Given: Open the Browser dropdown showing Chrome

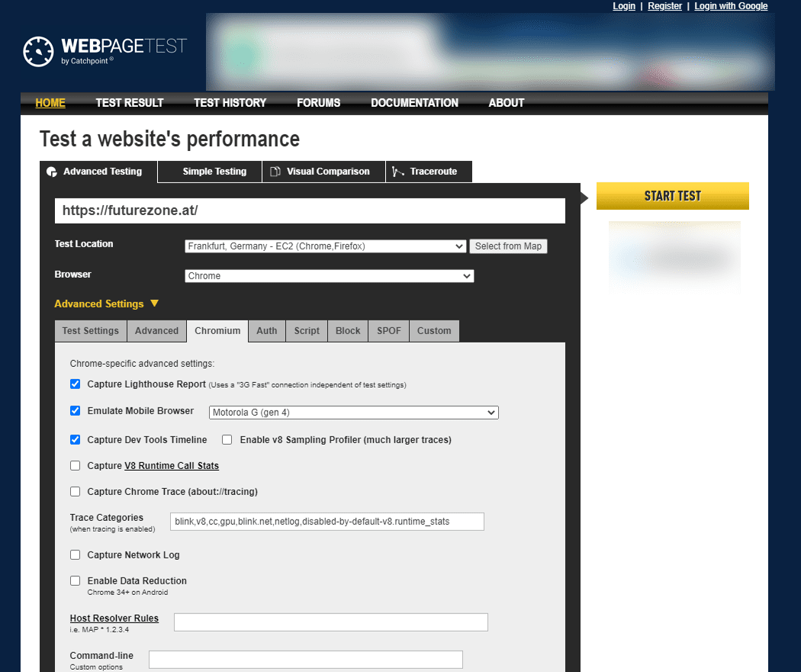Looking at the screenshot, I should 330,276.
